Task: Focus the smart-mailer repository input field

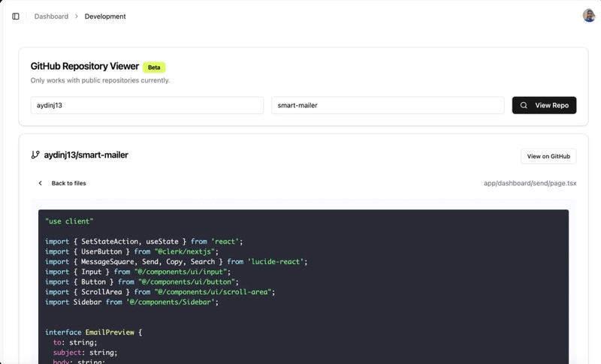Action: click(x=387, y=106)
